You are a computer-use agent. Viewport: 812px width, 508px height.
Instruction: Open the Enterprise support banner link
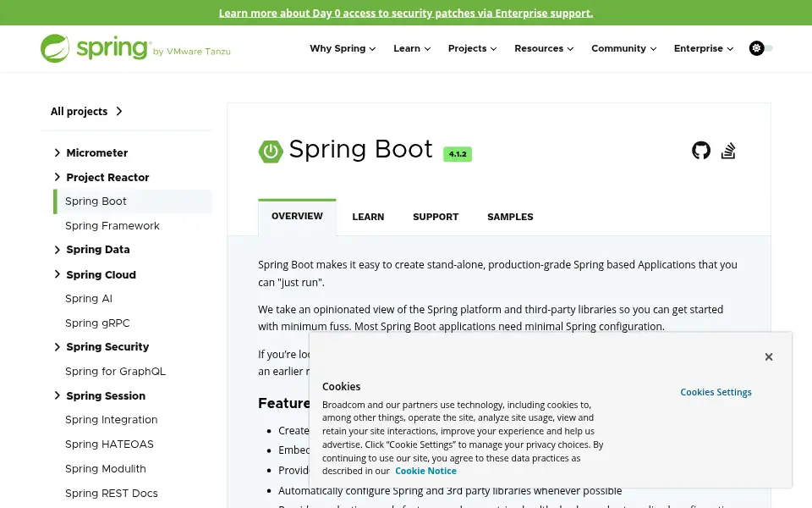[405, 13]
